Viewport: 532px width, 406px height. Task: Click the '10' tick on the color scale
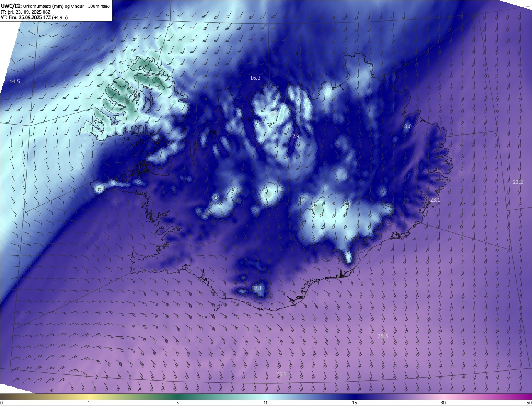[x=266, y=403]
